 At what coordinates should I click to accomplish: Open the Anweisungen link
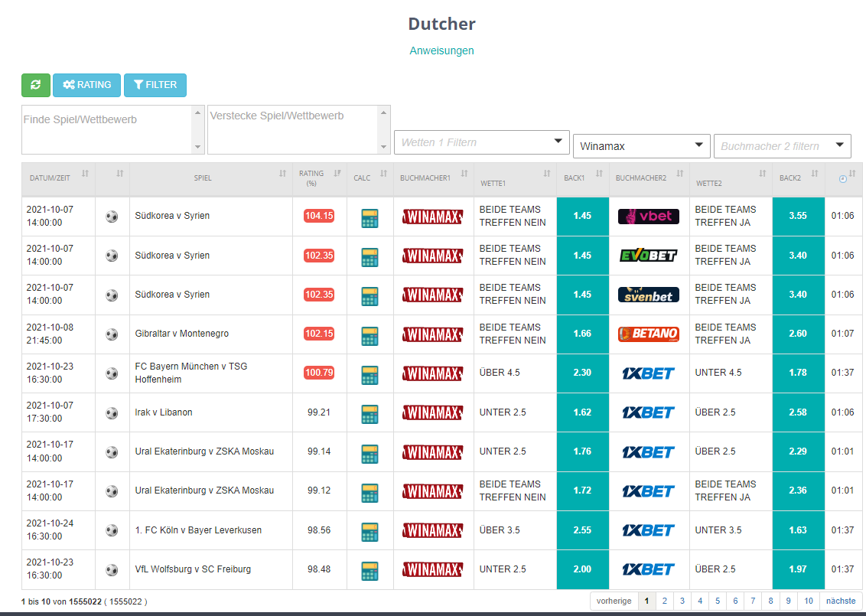point(441,51)
